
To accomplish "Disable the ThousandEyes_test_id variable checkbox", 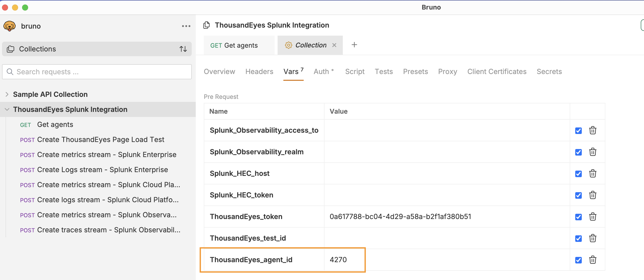I will pyautogui.click(x=578, y=239).
